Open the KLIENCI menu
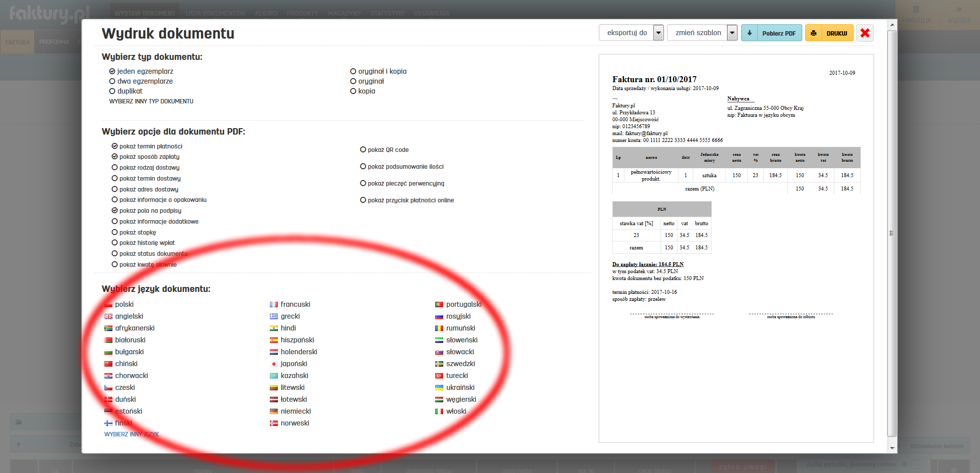Viewport: 980px width, 473px height. 266,13
